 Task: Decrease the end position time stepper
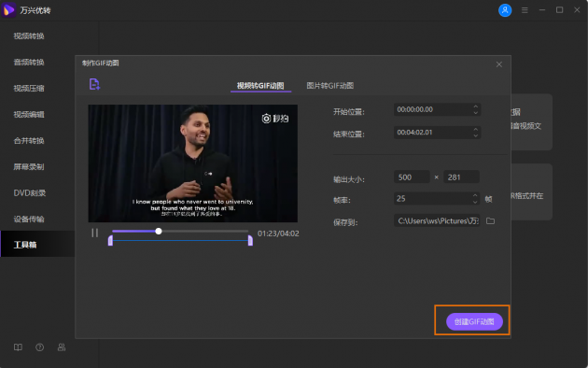pyautogui.click(x=475, y=135)
